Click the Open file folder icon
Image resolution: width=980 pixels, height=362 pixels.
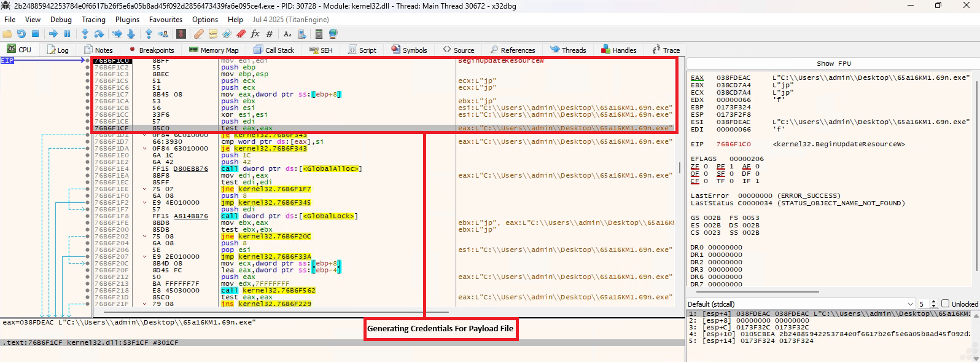(x=7, y=34)
